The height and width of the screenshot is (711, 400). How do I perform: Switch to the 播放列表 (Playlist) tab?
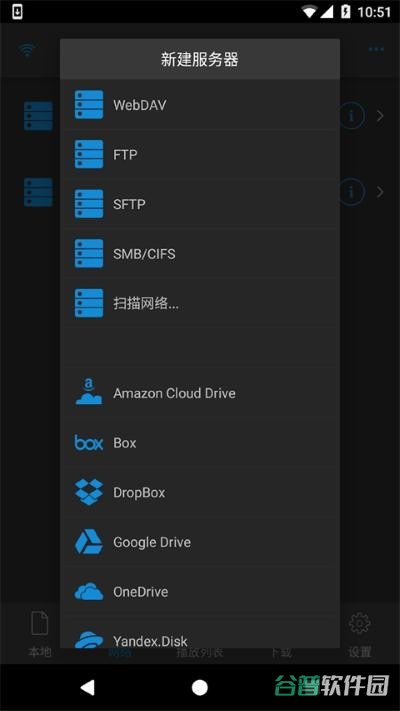click(200, 653)
